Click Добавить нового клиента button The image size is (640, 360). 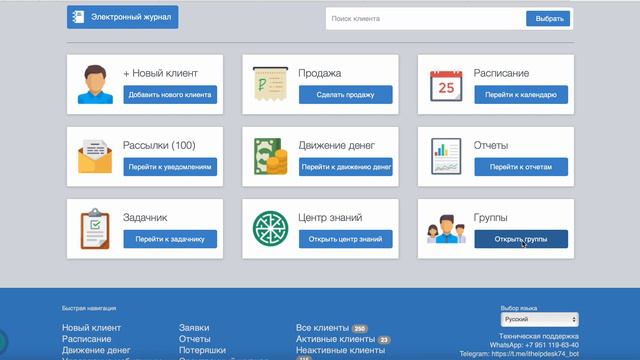click(x=170, y=95)
